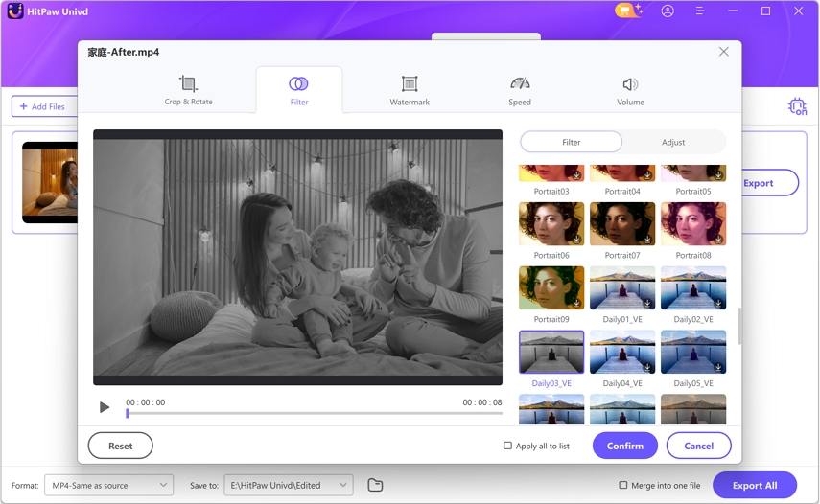Open the user account icon

pyautogui.click(x=668, y=11)
